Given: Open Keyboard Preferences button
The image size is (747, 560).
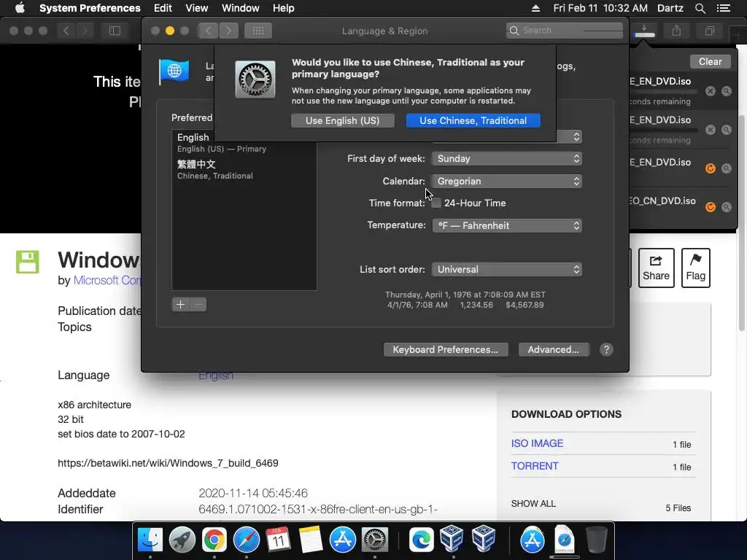Looking at the screenshot, I should [446, 349].
